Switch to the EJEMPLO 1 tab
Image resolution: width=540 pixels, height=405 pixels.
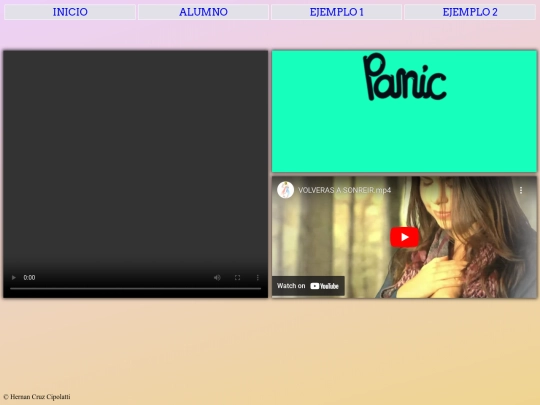click(336, 12)
